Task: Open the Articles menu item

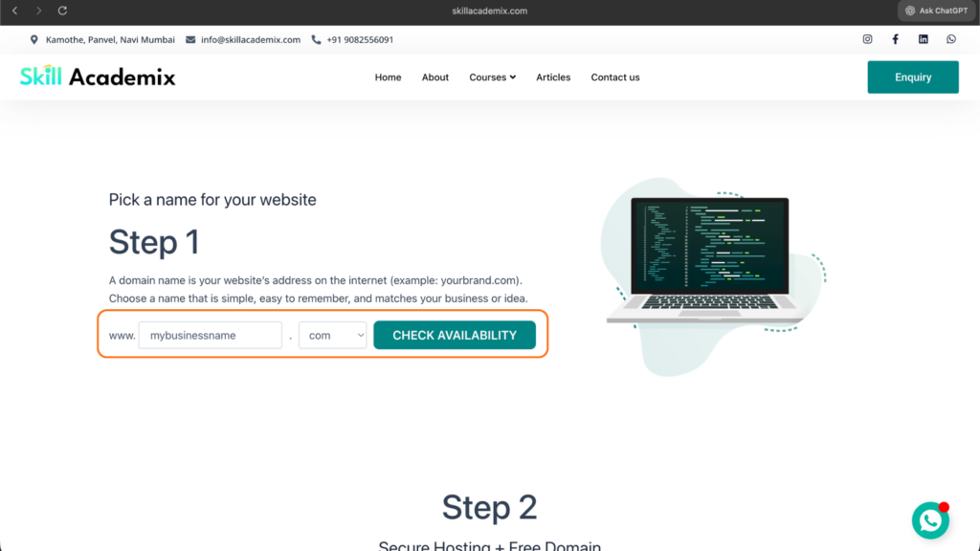Action: (x=553, y=77)
